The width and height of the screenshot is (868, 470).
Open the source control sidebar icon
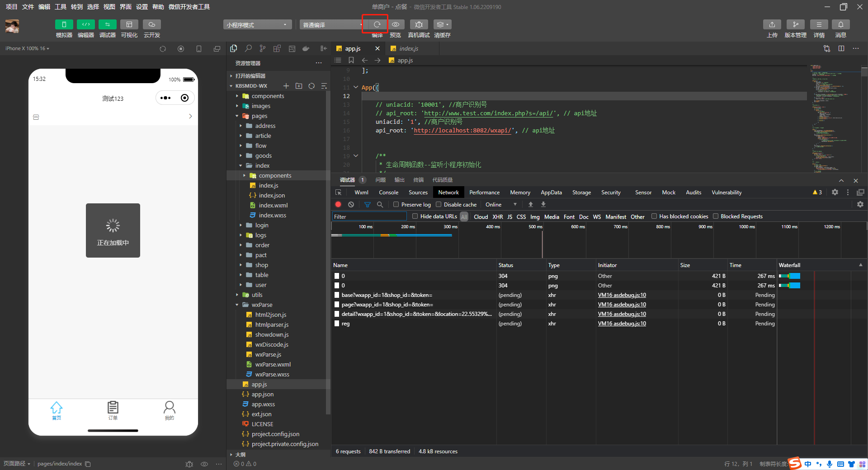(x=263, y=48)
